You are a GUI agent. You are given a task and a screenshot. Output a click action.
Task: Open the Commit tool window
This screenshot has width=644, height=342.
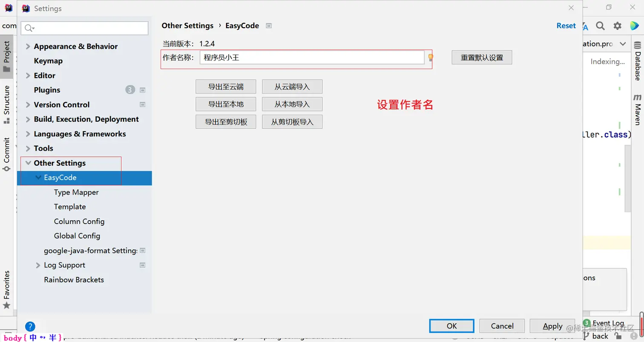pyautogui.click(x=7, y=154)
